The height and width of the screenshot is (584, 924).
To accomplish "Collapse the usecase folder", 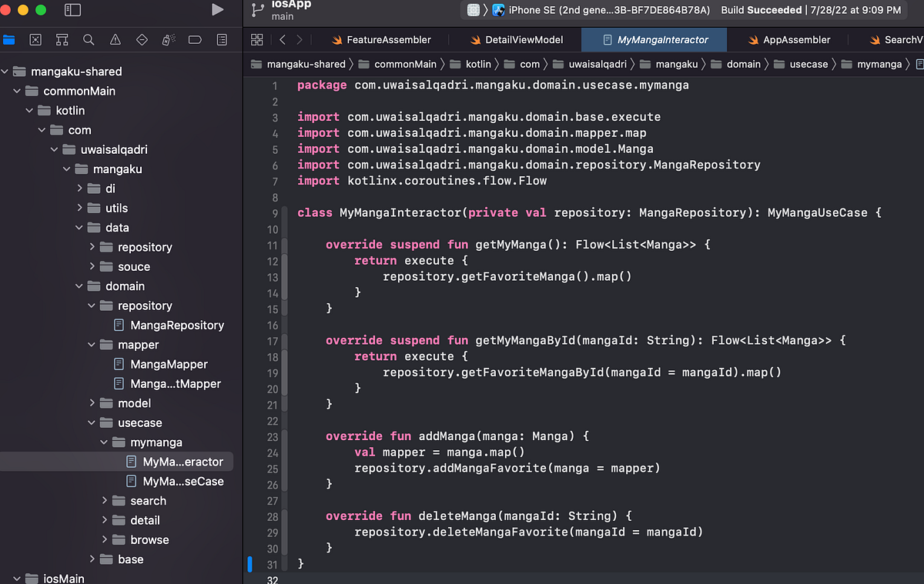I will (x=91, y=422).
